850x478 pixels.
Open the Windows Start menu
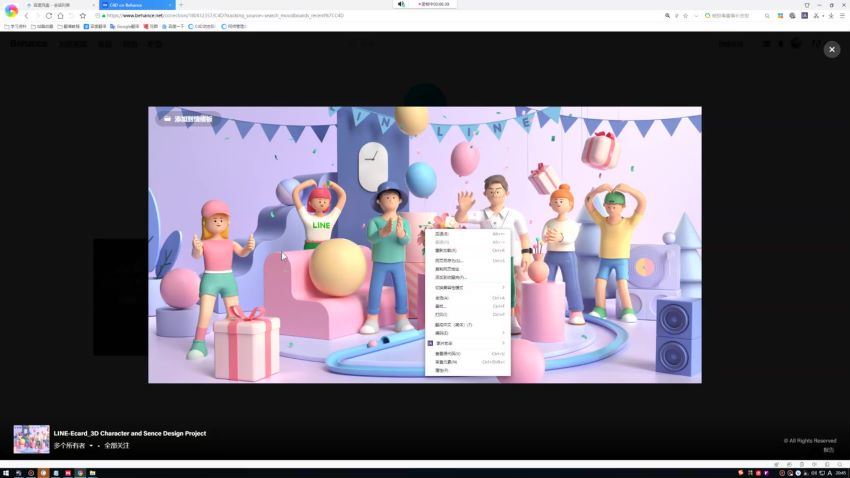[6, 473]
